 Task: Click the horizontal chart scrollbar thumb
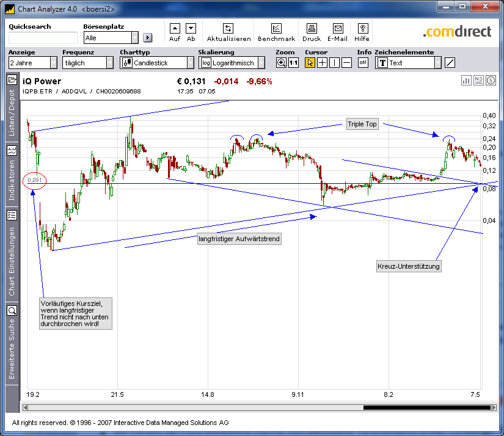click(x=422, y=407)
